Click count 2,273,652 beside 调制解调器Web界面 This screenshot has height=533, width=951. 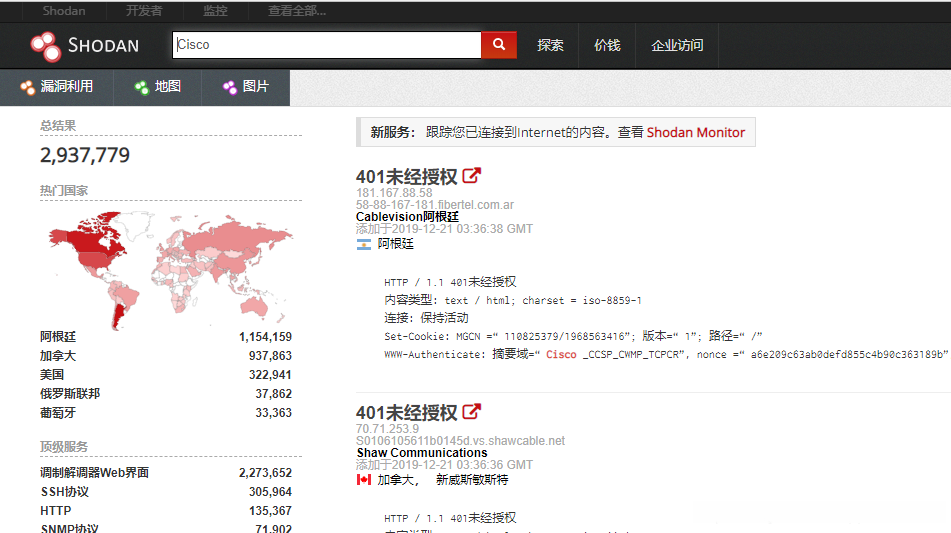(x=265, y=473)
